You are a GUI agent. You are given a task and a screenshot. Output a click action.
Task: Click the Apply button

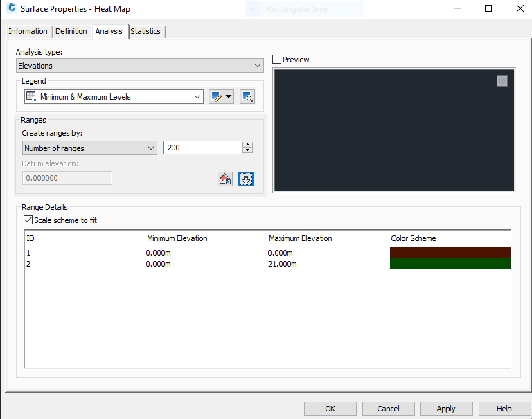click(x=446, y=409)
